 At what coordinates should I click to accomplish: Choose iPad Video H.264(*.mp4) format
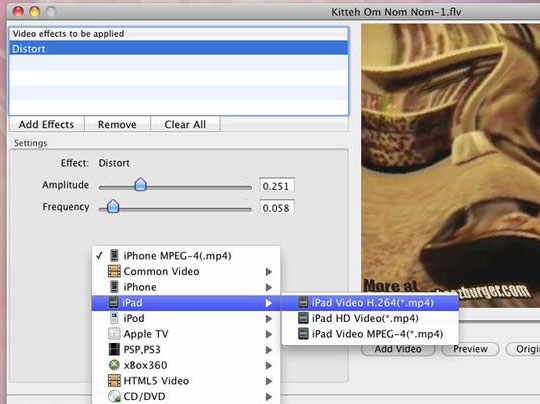tap(370, 303)
